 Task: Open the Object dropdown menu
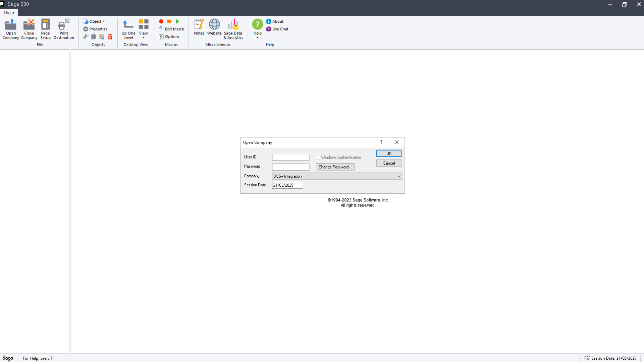coord(94,21)
